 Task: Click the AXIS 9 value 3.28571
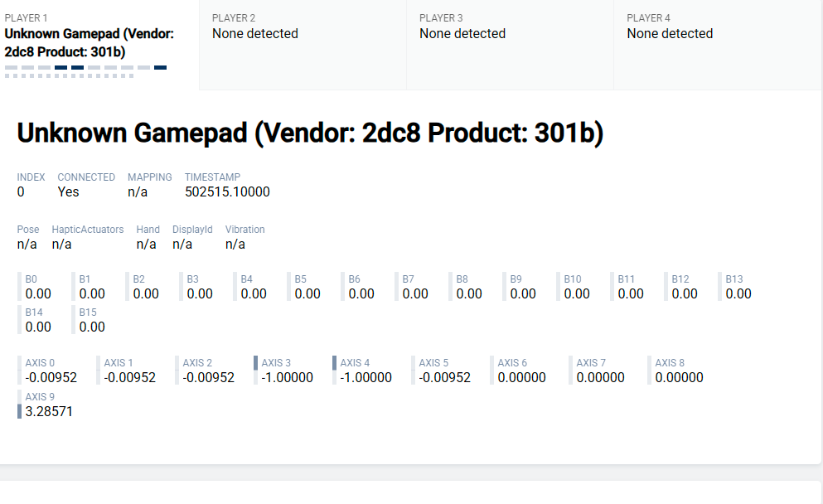tap(49, 411)
